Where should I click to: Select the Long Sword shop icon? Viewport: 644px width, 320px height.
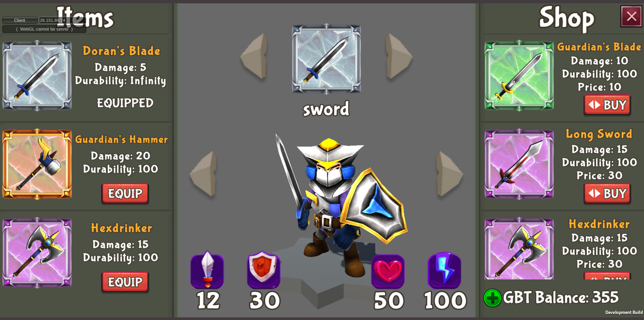pyautogui.click(x=519, y=164)
